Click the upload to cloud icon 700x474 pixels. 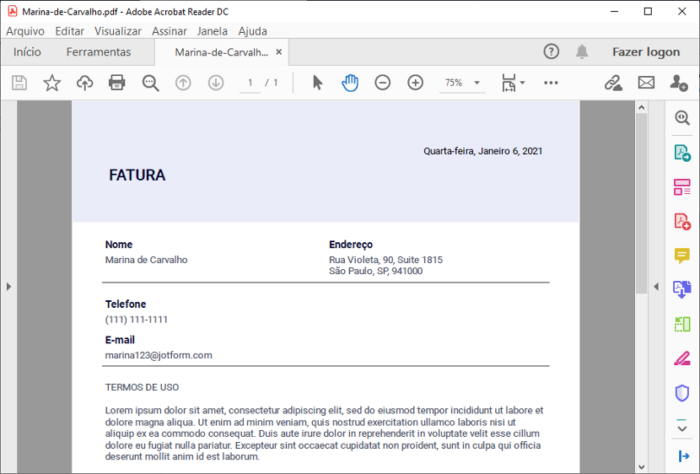85,83
